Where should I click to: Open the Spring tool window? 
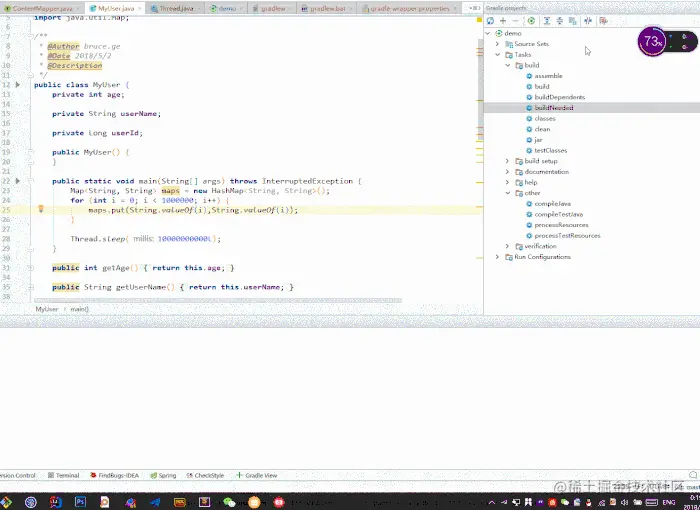click(x=163, y=476)
